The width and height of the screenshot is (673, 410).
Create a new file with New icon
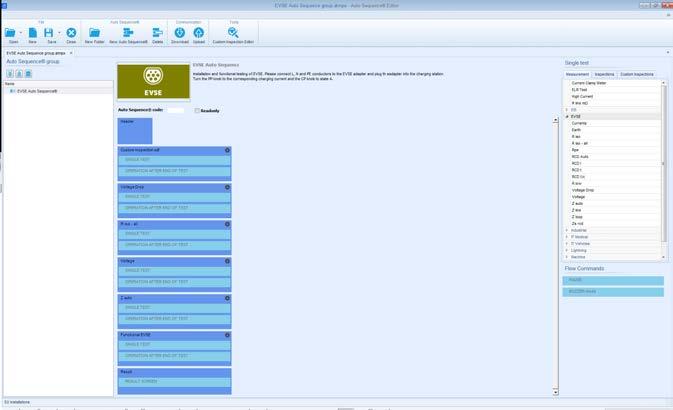click(32, 33)
